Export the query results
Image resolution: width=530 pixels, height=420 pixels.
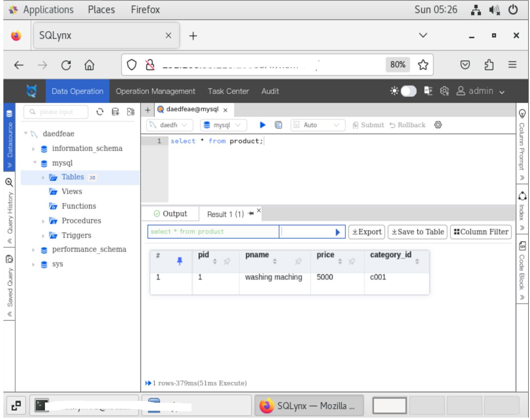pyautogui.click(x=367, y=232)
